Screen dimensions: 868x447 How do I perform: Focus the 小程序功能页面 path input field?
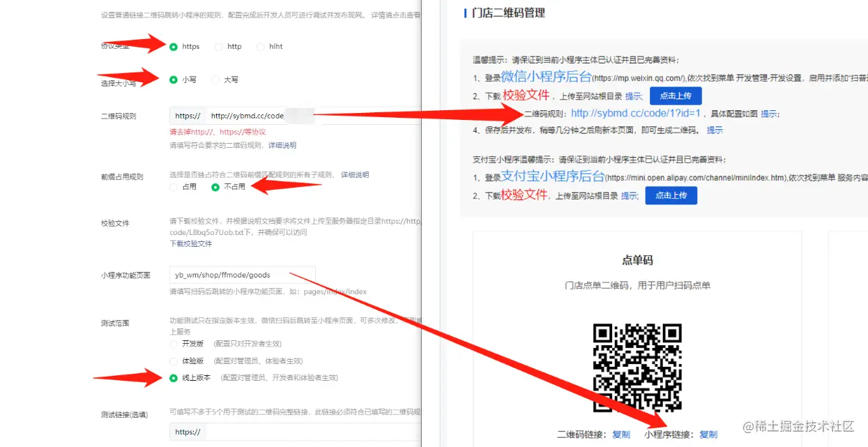click(x=243, y=275)
